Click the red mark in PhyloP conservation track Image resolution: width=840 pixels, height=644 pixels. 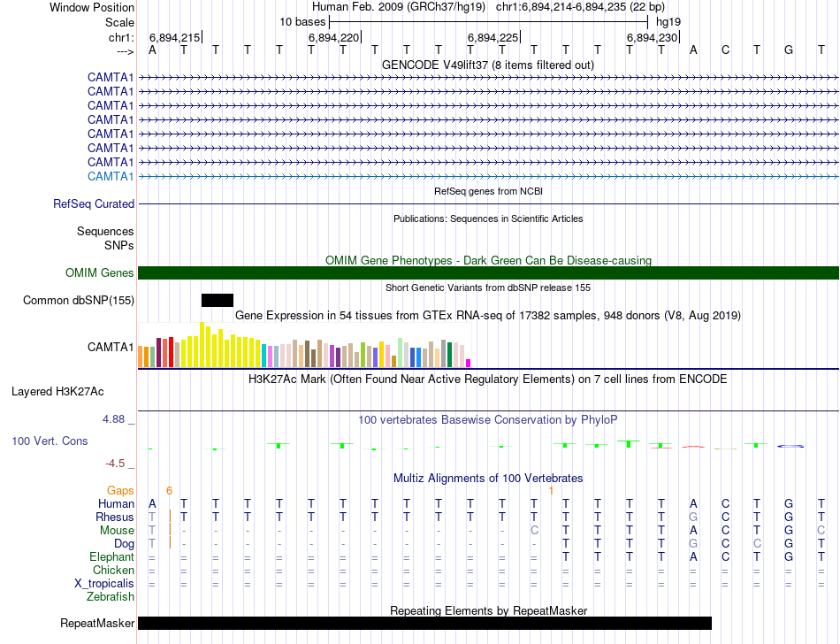(693, 447)
